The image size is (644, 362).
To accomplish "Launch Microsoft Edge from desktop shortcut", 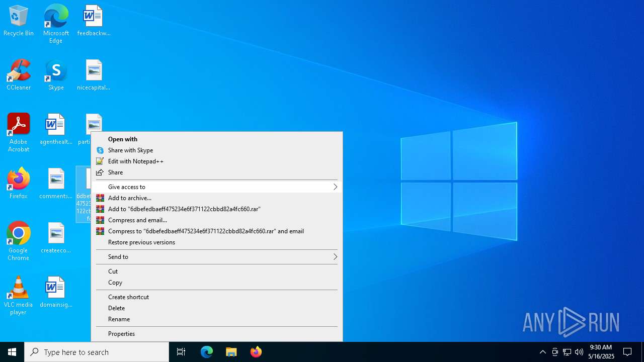I will coord(56,24).
